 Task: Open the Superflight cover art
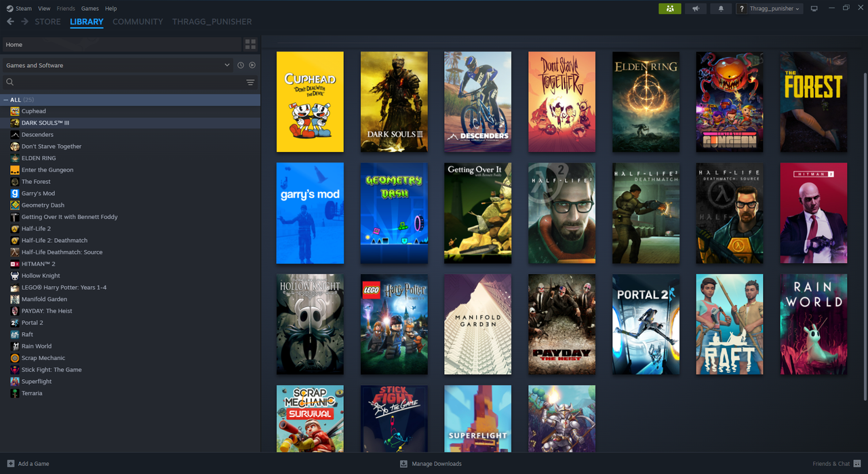[478, 419]
